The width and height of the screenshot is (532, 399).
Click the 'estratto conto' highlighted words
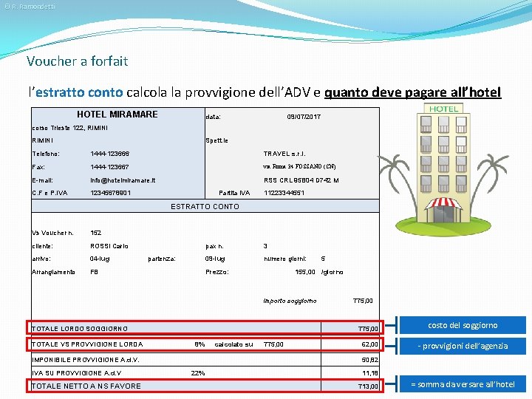[x=79, y=92]
